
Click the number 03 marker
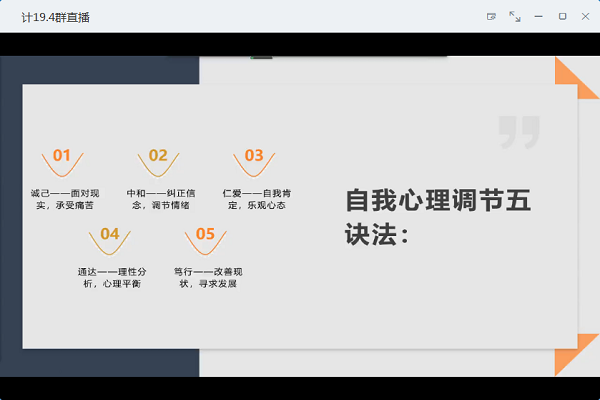click(x=254, y=155)
